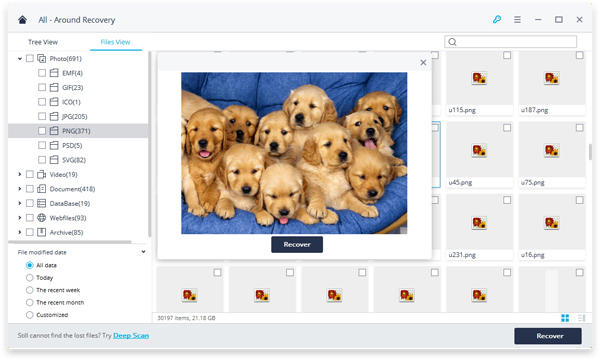Expand the Document(418) category
Screen dimensions: 600x360
click(x=20, y=189)
